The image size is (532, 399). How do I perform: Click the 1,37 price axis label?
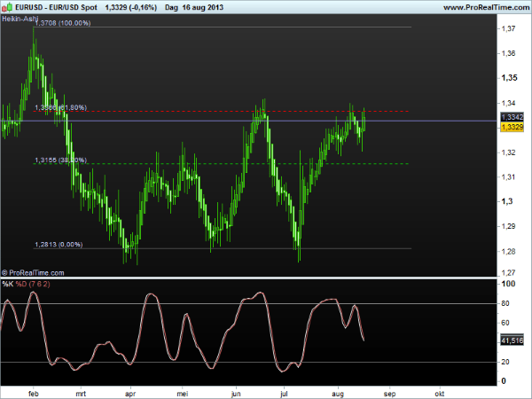point(508,28)
